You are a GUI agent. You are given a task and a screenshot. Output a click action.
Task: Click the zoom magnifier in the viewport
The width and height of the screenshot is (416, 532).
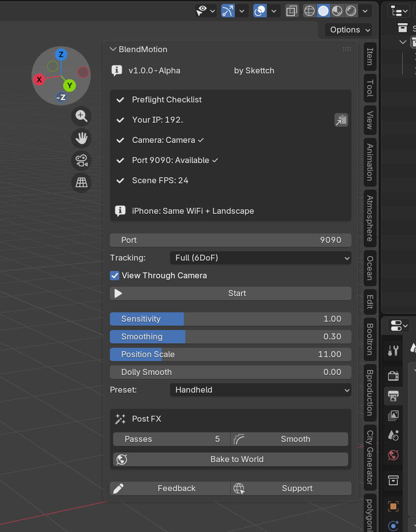click(x=81, y=116)
